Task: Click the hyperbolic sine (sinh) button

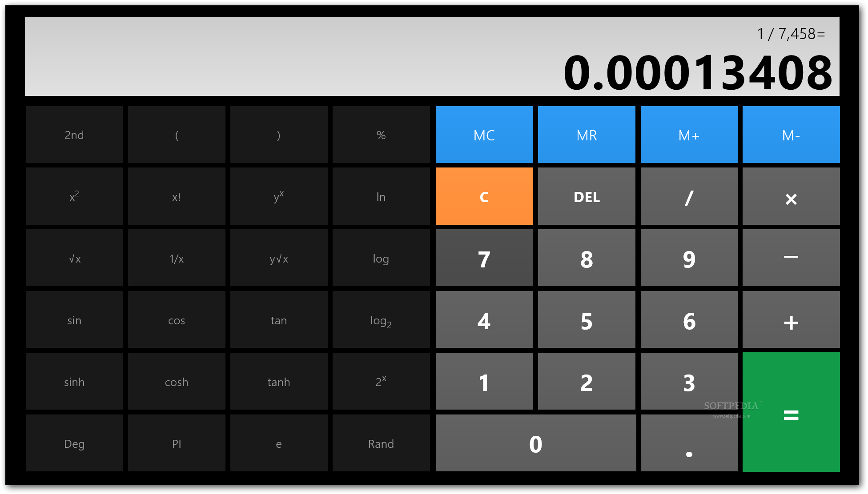Action: click(x=75, y=382)
